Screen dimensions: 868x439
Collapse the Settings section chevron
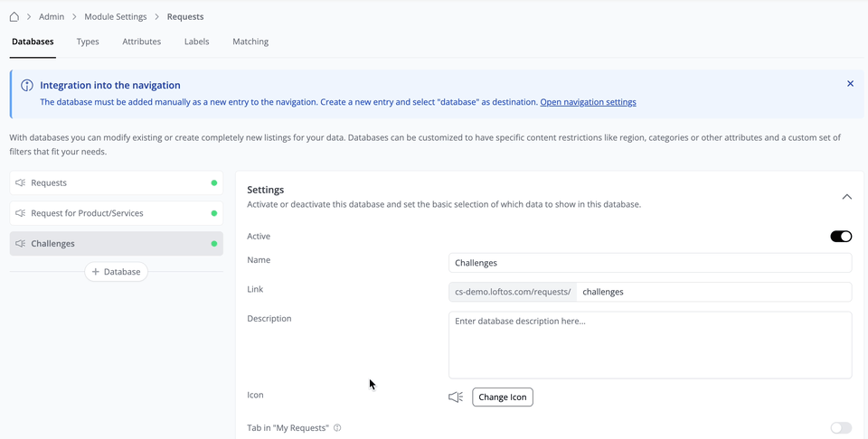846,197
